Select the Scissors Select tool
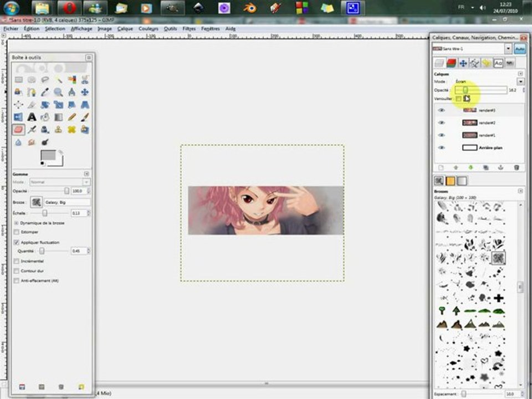532x399 pixels. coord(85,80)
